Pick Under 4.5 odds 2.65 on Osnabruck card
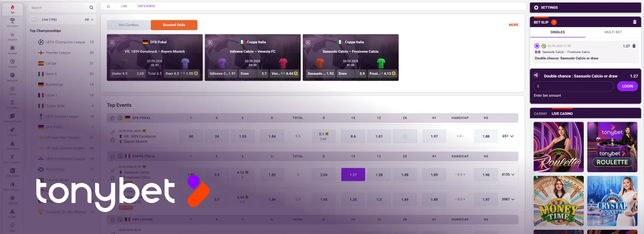This screenshot has width=644, height=234. click(x=127, y=74)
